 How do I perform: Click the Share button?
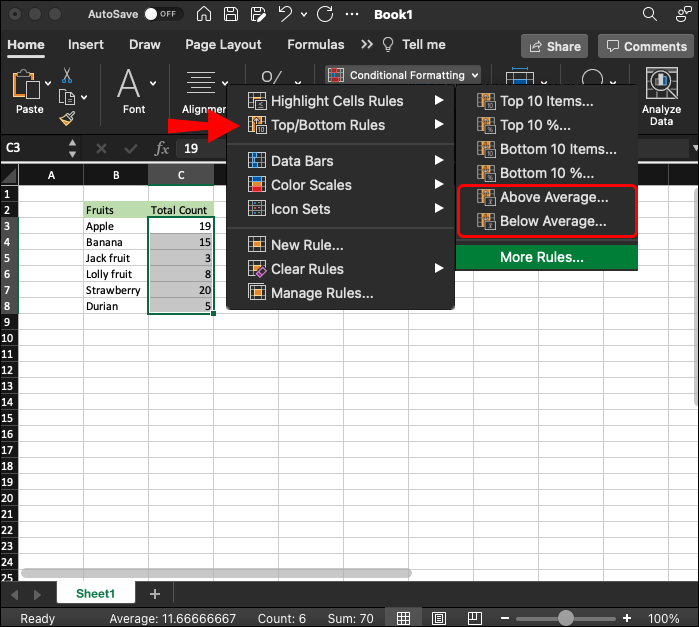(554, 46)
